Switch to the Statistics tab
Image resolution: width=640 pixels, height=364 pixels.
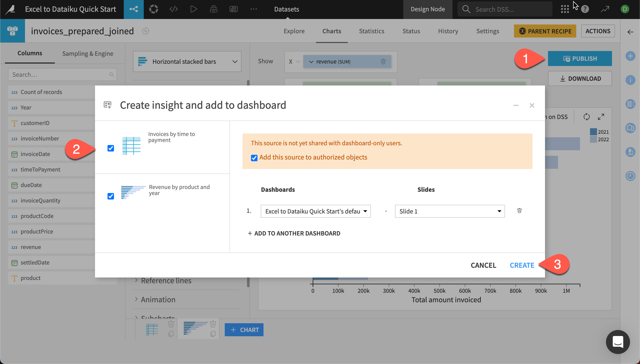pos(371,31)
